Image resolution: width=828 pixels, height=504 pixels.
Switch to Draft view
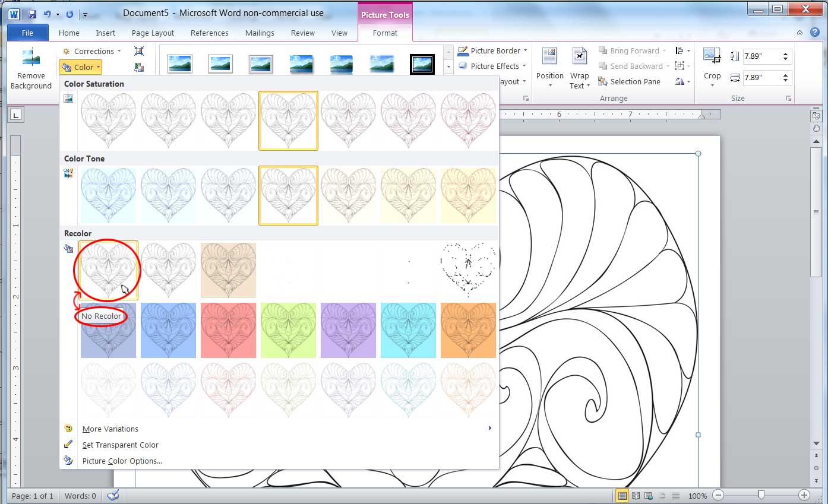[676, 495]
